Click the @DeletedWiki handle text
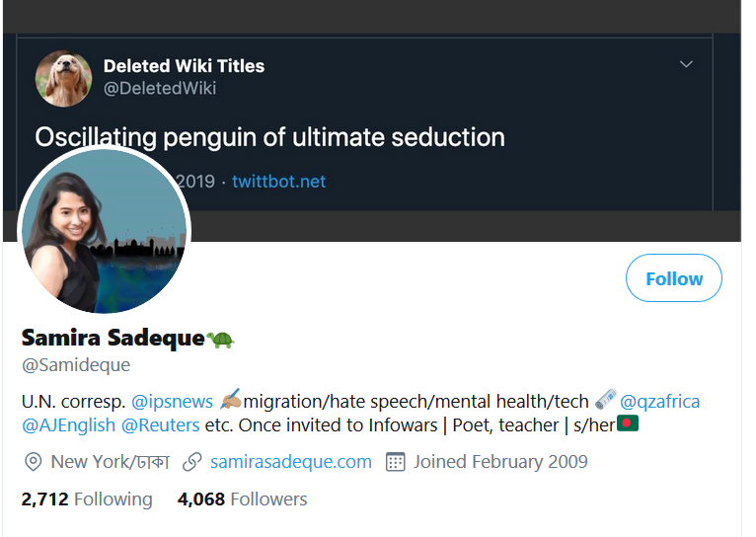This screenshot has width=756, height=537. (x=160, y=88)
